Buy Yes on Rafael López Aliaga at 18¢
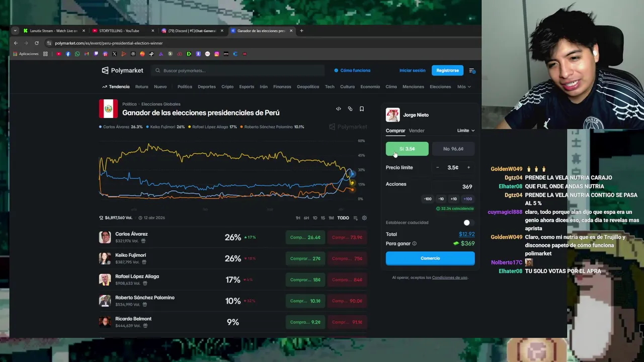 (305, 280)
